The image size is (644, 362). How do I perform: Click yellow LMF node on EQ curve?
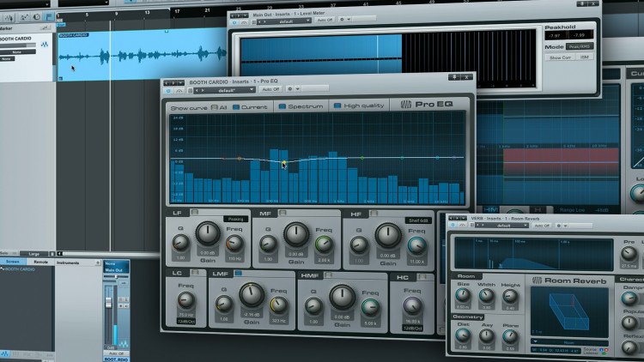[283, 163]
